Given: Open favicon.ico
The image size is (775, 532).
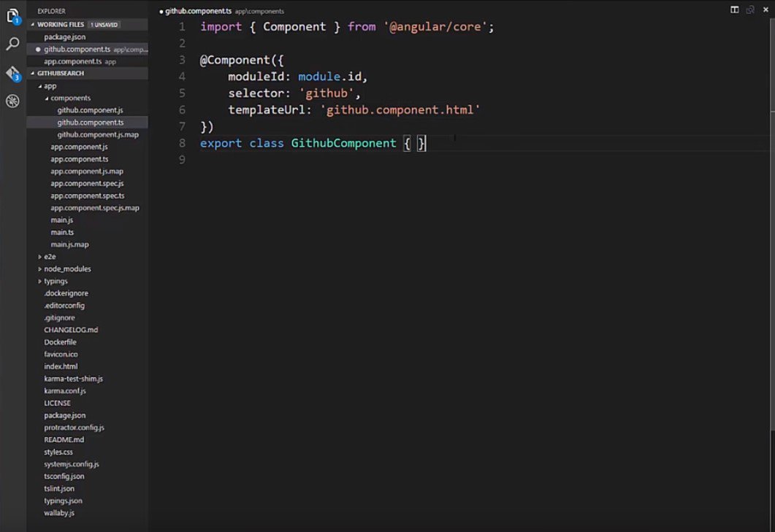Looking at the screenshot, I should coord(61,354).
